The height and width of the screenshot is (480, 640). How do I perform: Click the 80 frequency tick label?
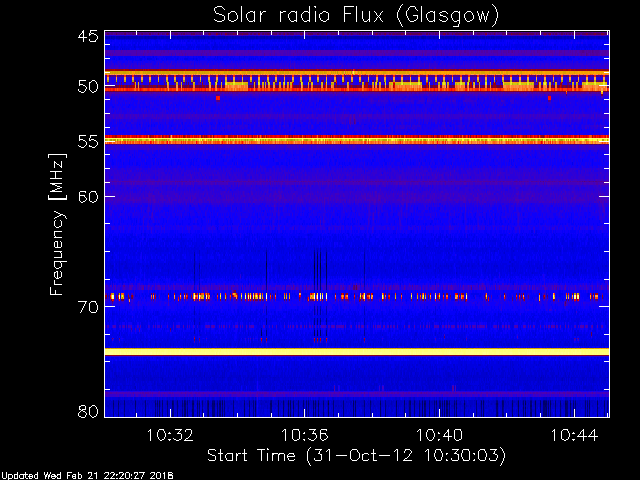point(88,411)
